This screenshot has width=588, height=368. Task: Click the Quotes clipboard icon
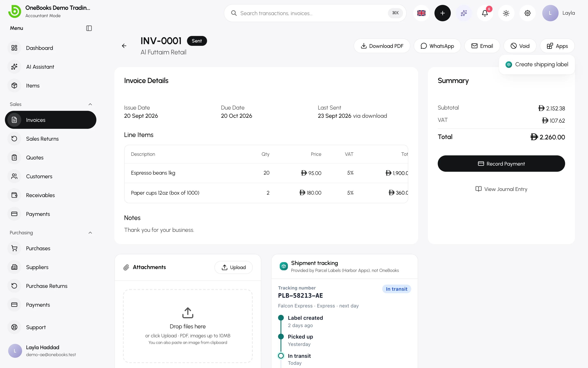click(x=14, y=157)
